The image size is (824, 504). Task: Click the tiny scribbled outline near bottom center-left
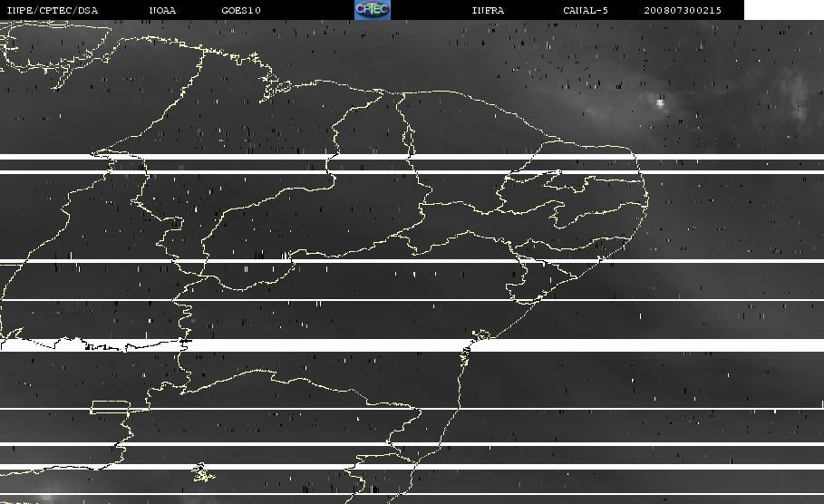pyautogui.click(x=201, y=472)
